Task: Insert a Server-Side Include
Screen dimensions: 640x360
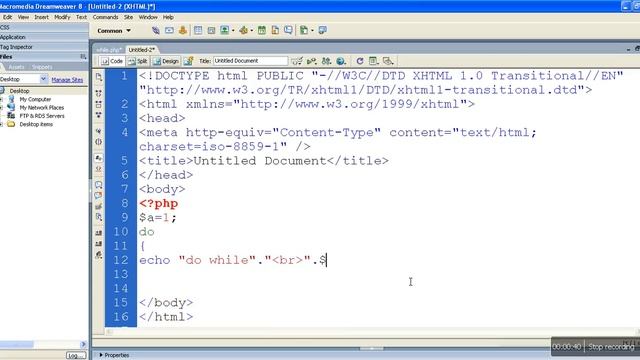Action: tap(275, 30)
